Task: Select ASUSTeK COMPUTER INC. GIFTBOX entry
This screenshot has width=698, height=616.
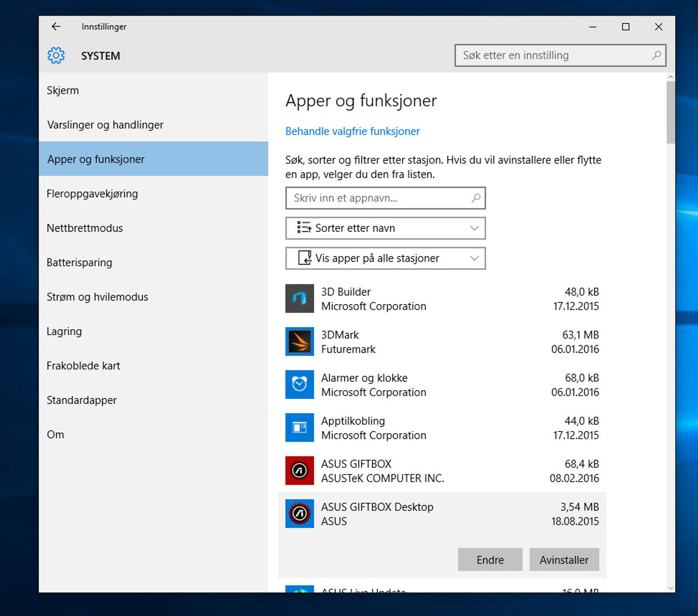Action: click(442, 471)
